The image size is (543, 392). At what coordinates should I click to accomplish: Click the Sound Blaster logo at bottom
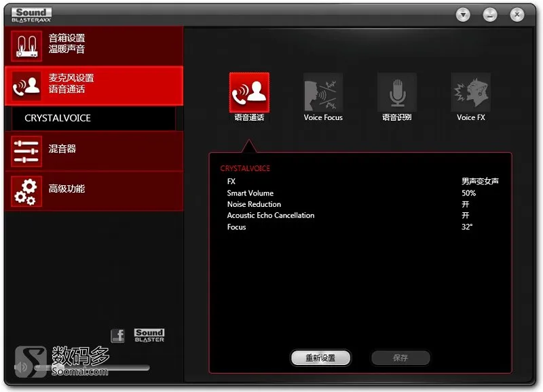pyautogui.click(x=149, y=336)
